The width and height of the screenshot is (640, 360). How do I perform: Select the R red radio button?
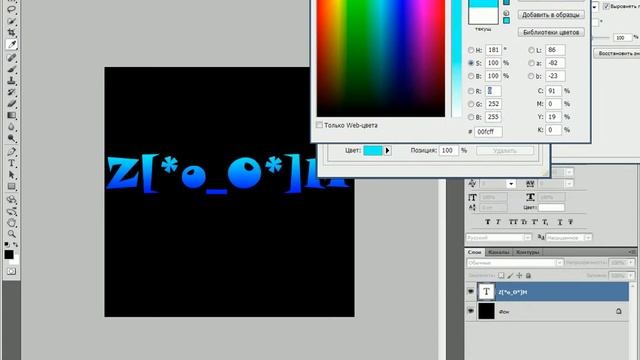coord(471,91)
